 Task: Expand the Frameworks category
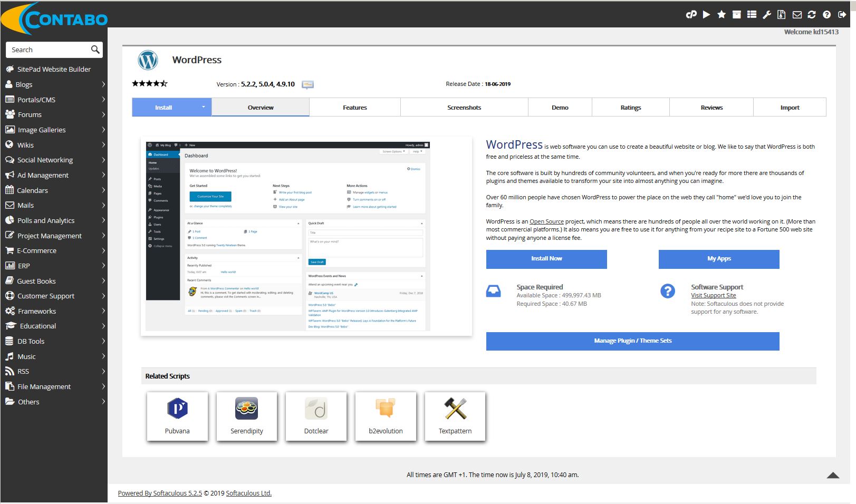pos(54,311)
